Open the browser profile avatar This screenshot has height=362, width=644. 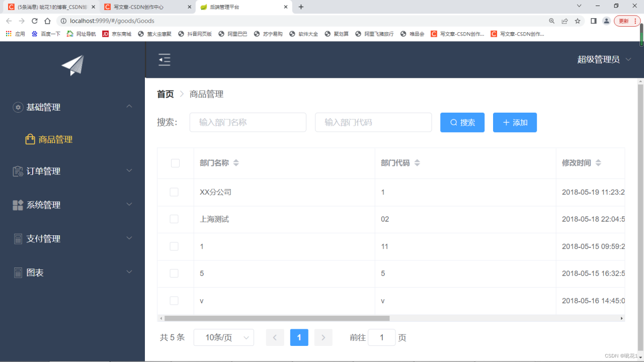click(606, 21)
